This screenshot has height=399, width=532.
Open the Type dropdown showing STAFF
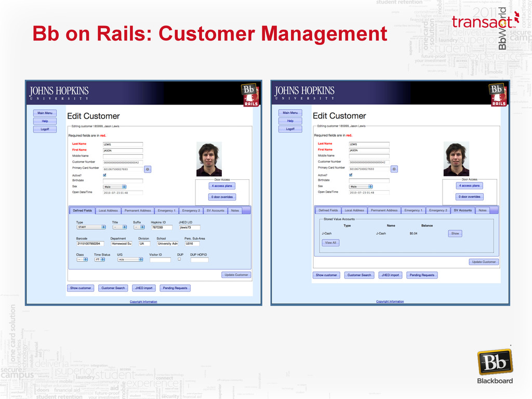[91, 227]
